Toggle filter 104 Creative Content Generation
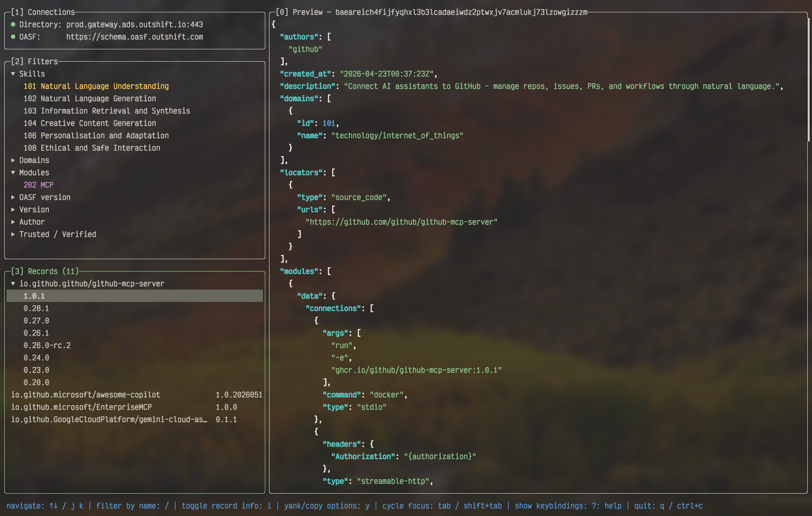The width and height of the screenshot is (812, 516). [90, 123]
